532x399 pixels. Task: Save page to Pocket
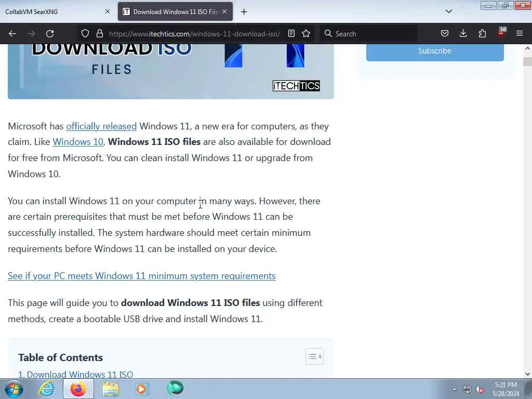pyautogui.click(x=445, y=34)
